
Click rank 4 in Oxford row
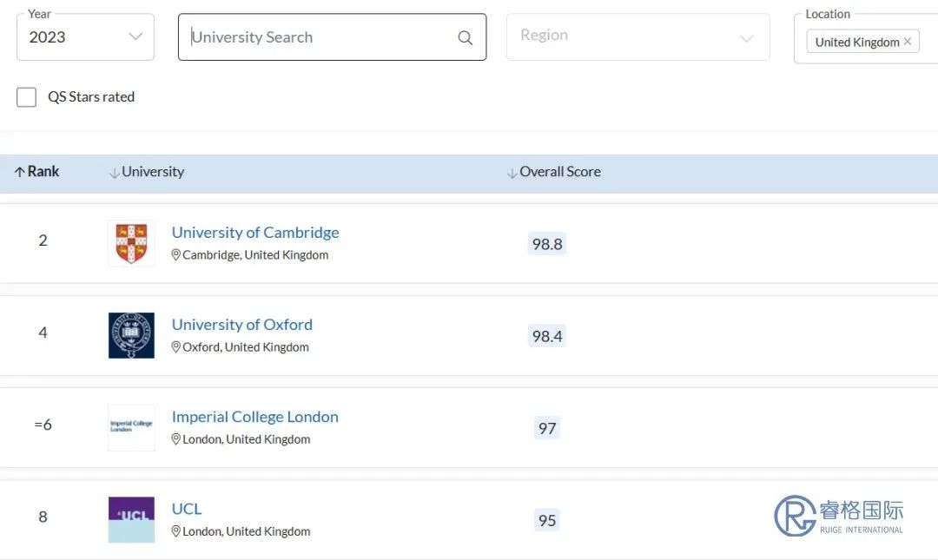(43, 333)
